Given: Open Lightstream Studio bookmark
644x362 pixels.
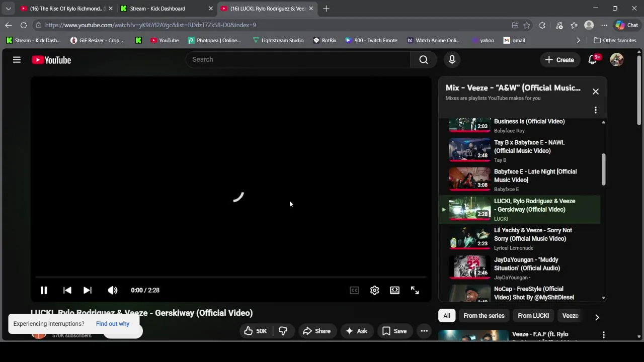Looking at the screenshot, I should coord(278,40).
